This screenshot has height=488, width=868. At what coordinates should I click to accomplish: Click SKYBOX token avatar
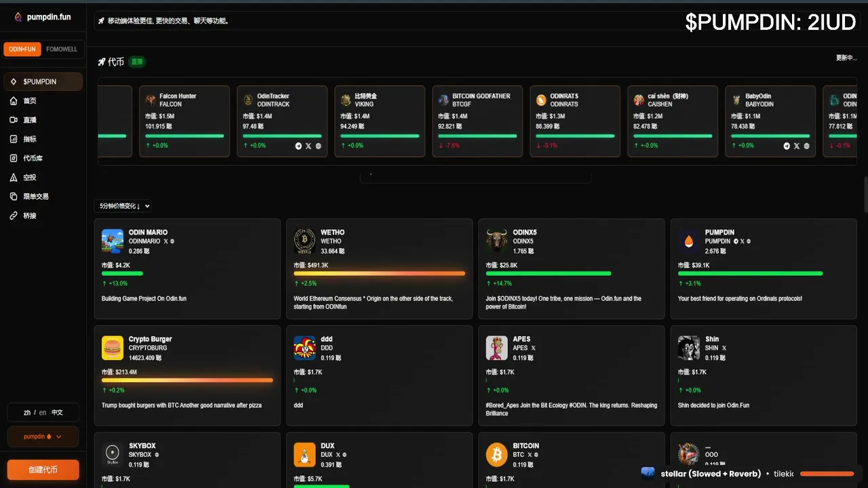pyautogui.click(x=113, y=455)
